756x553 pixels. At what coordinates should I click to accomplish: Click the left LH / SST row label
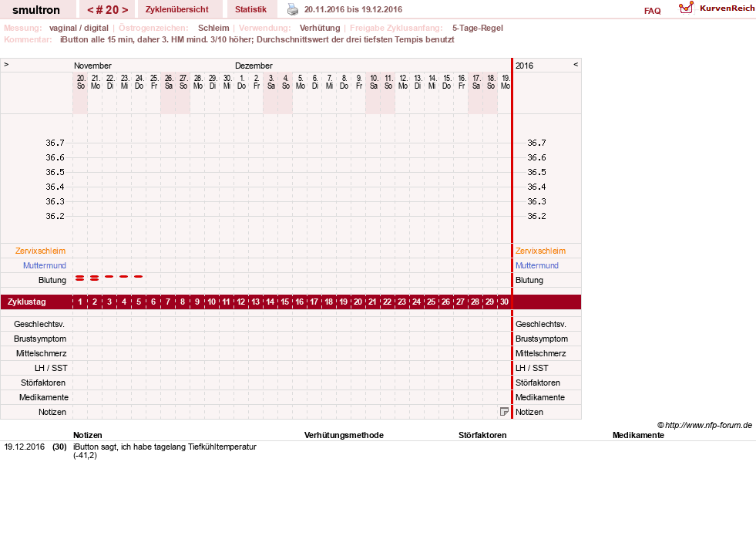[x=51, y=368]
